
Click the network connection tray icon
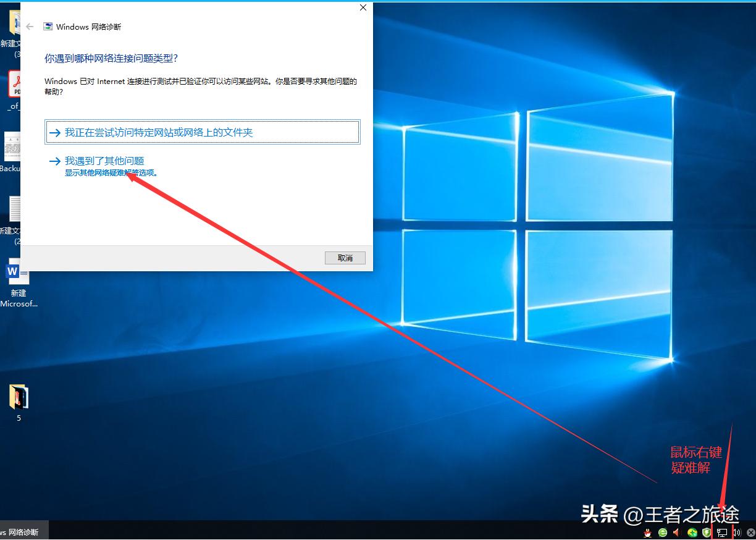[x=721, y=533]
